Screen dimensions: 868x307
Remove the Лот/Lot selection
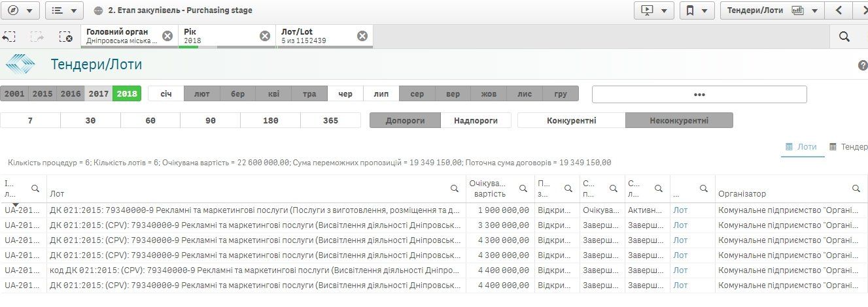point(362,36)
